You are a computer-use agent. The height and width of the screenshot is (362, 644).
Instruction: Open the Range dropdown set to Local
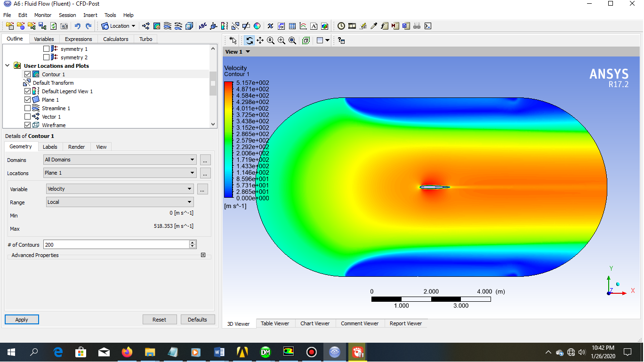tap(120, 202)
